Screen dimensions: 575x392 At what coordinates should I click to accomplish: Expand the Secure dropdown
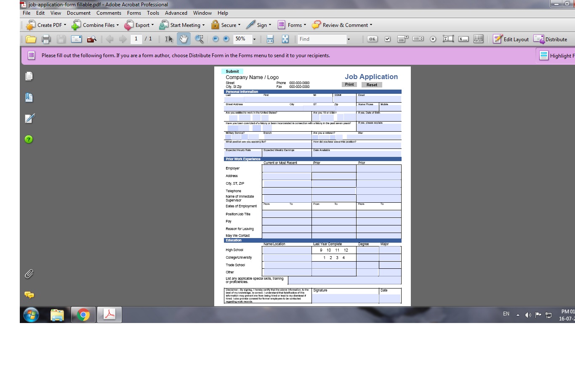(x=239, y=25)
